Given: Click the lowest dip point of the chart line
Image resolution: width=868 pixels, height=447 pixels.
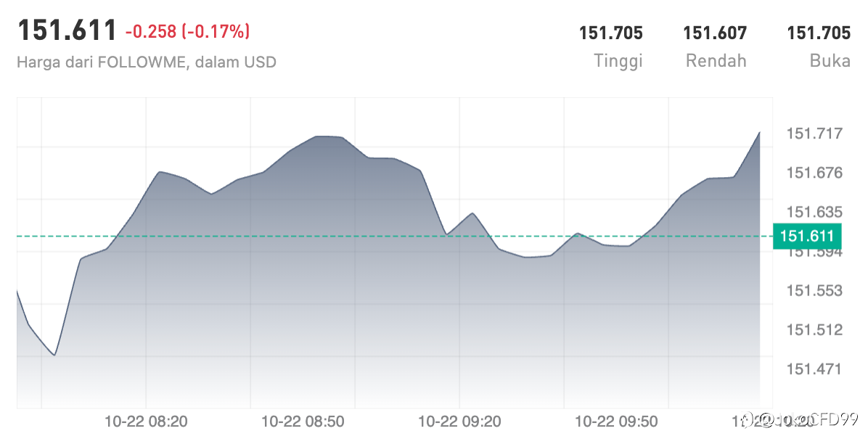Looking at the screenshot, I should (x=54, y=355).
